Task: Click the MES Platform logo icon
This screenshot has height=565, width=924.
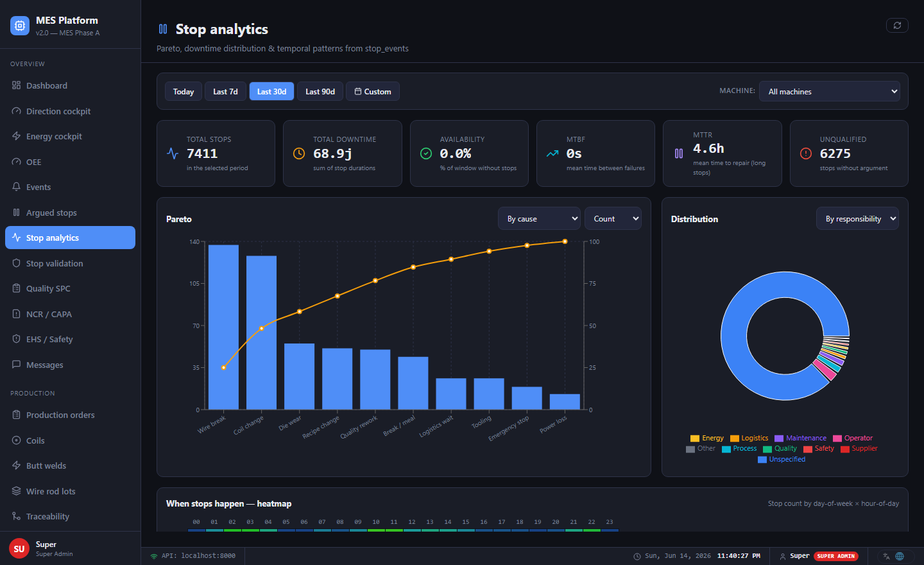Action: [x=20, y=26]
